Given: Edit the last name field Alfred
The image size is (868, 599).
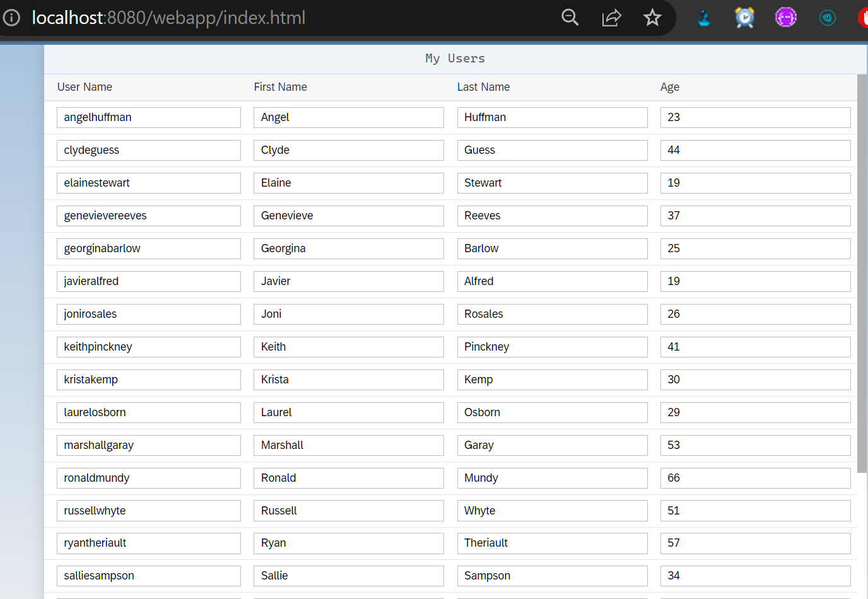Looking at the screenshot, I should [553, 281].
